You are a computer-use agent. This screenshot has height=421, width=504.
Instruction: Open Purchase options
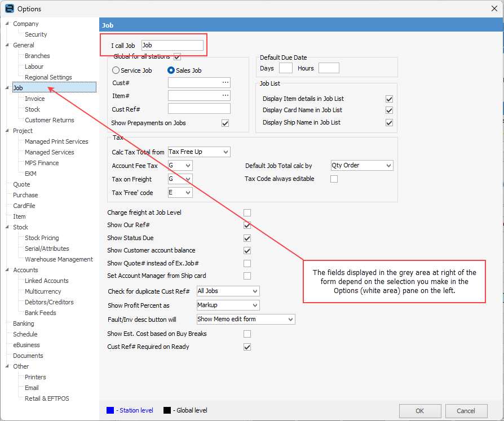point(25,195)
